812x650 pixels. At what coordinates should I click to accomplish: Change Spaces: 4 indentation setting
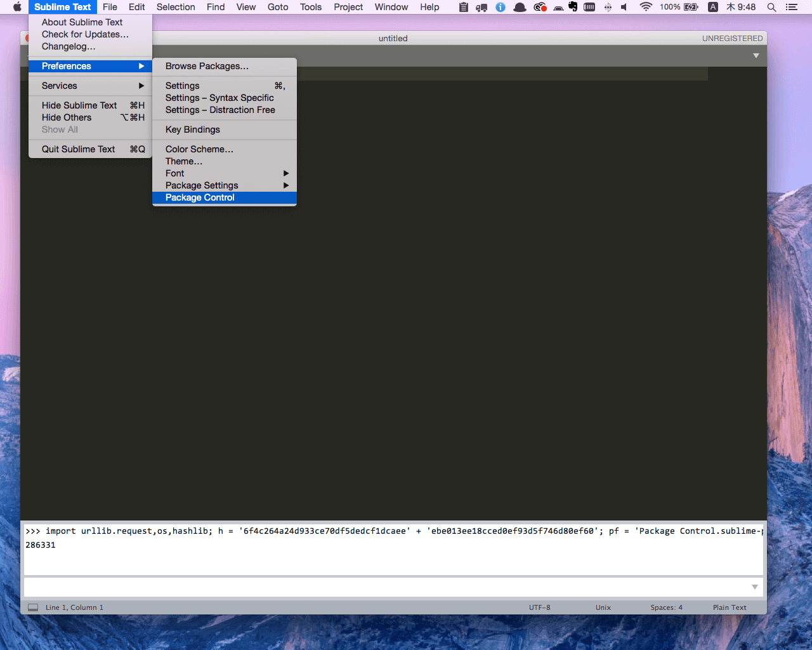tap(667, 607)
